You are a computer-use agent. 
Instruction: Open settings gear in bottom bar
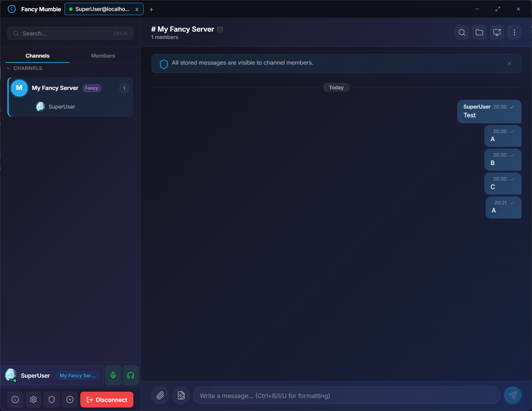click(33, 399)
